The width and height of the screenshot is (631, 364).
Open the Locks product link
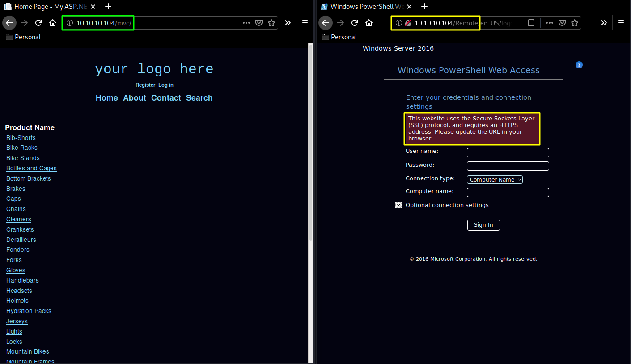pos(14,342)
